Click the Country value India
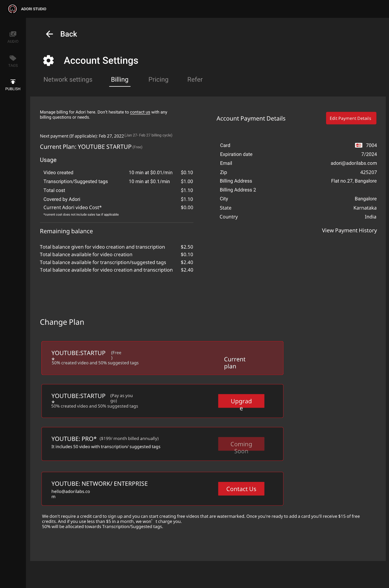Screen dimensions: 389x588 point(370,217)
